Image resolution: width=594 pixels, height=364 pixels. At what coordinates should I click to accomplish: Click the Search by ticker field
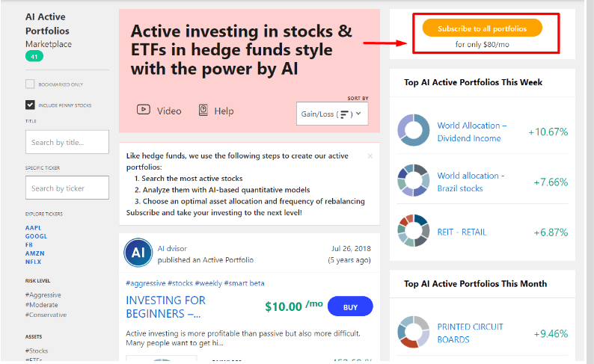pos(67,188)
